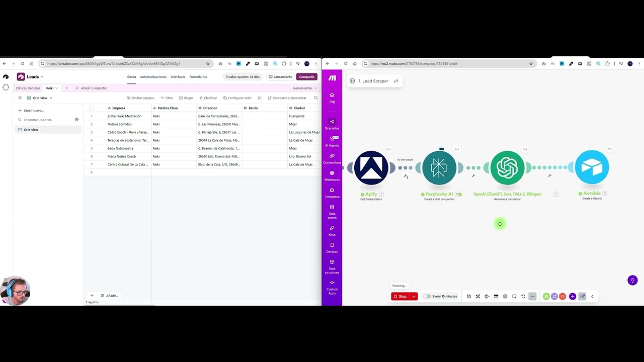Screen dimensions: 644x362
Task: Stop the running scenario
Action: pos(400,296)
